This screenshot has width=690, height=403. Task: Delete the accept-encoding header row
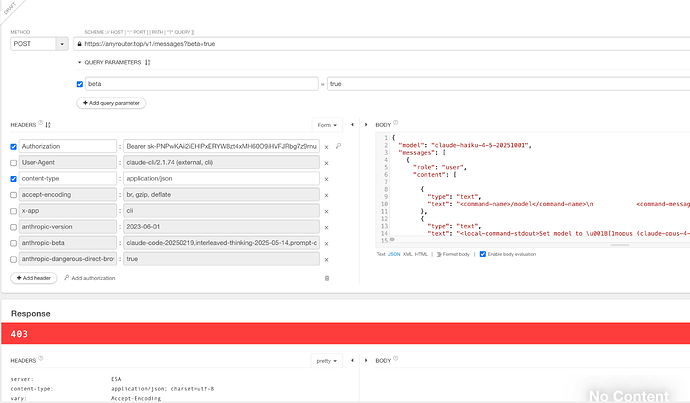327,195
